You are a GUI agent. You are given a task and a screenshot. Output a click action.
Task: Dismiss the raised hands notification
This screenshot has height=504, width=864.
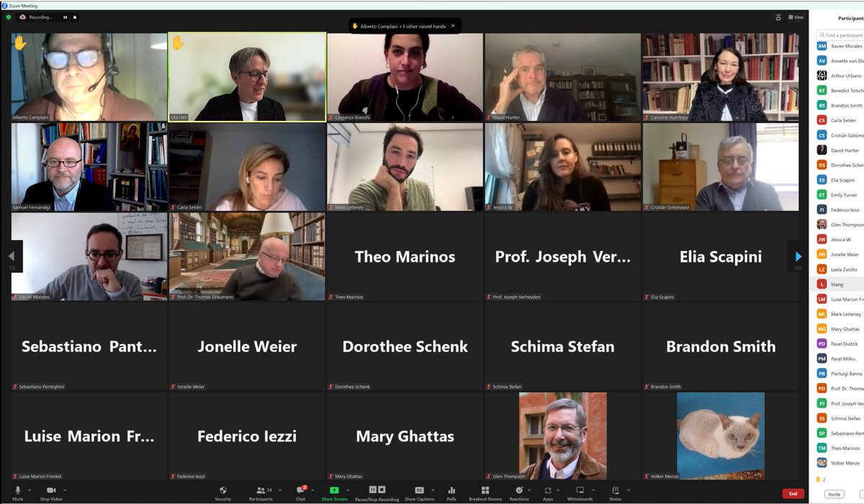[453, 26]
